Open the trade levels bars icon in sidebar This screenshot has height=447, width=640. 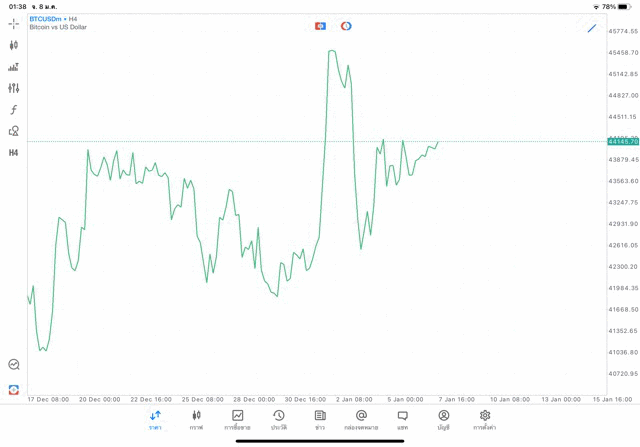coord(14,67)
